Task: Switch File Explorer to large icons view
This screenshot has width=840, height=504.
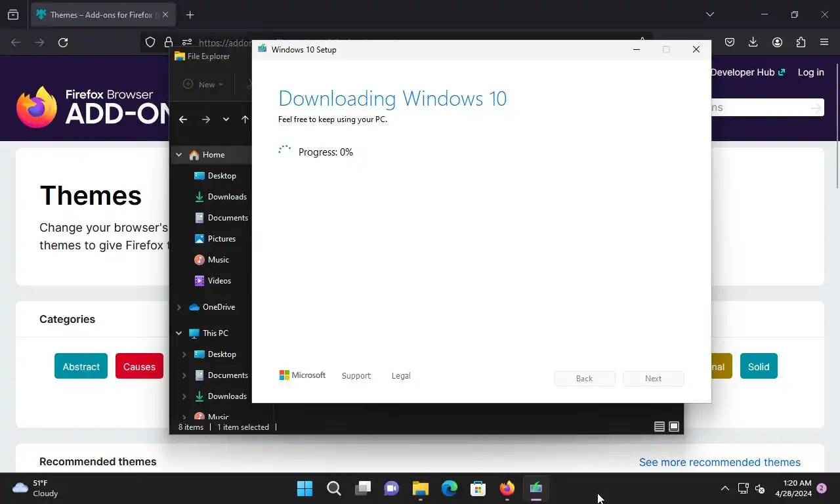Action: tap(674, 427)
